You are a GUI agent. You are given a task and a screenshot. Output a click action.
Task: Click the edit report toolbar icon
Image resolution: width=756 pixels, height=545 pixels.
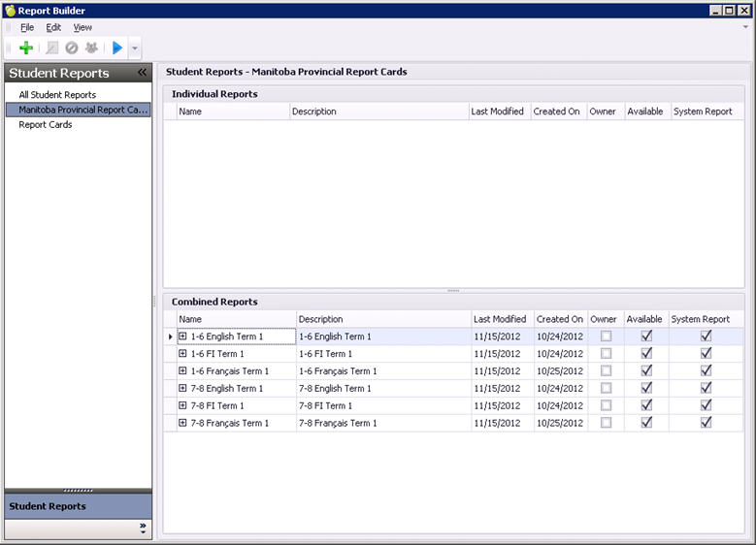click(x=52, y=48)
